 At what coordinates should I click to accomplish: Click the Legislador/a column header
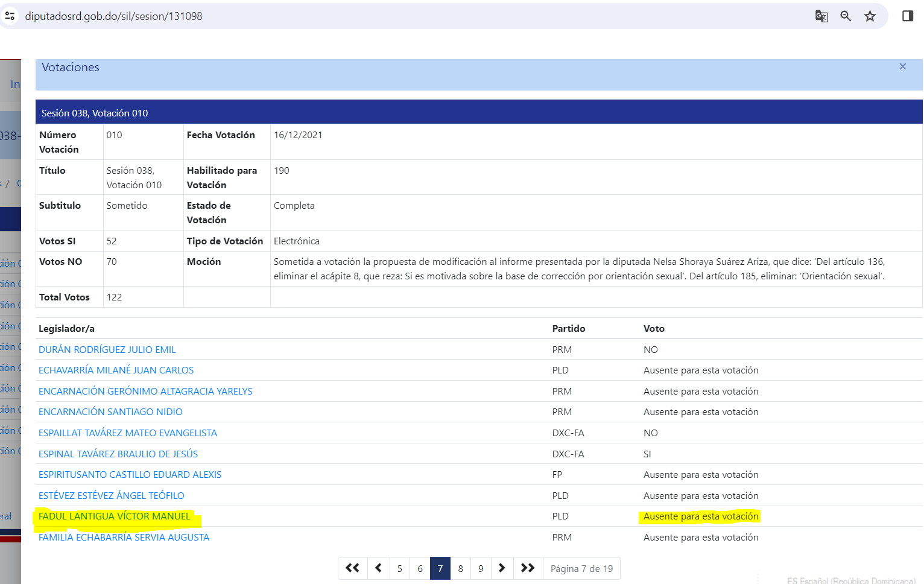66,329
